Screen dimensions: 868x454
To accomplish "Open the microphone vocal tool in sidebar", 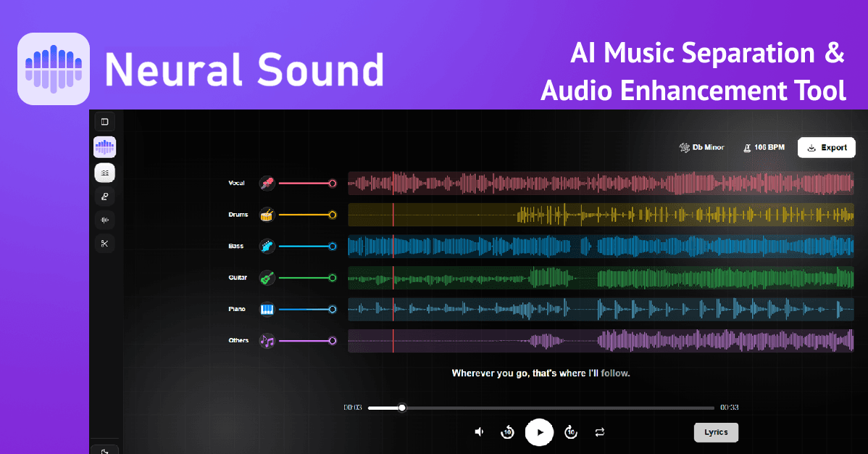I will 104,197.
